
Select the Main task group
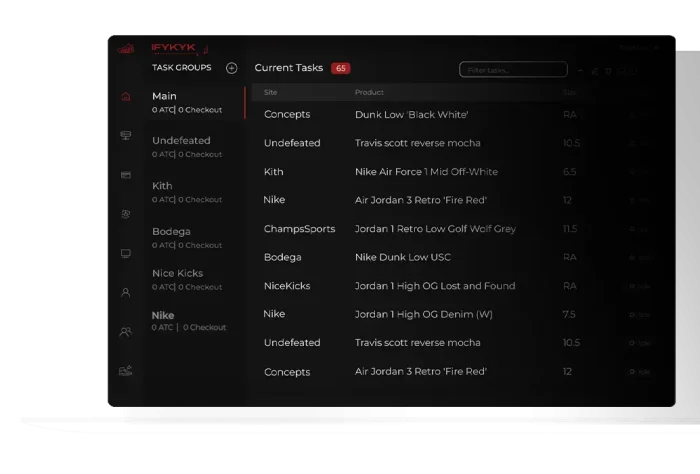point(190,102)
